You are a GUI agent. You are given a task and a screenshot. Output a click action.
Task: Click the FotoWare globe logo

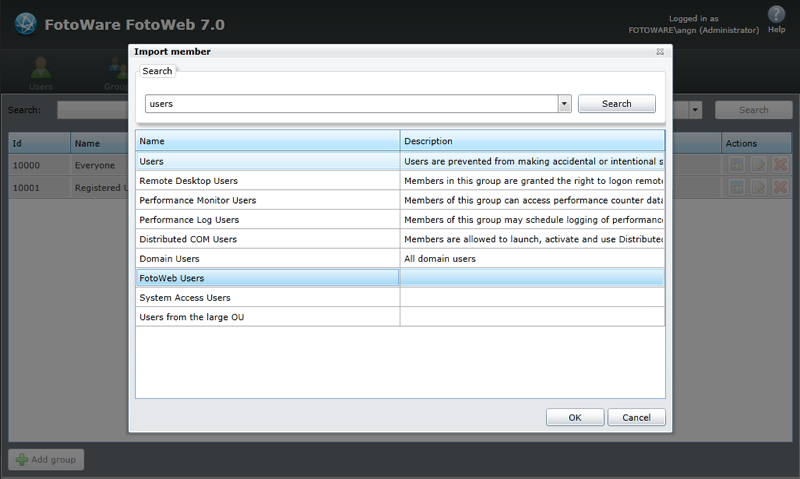[26, 24]
